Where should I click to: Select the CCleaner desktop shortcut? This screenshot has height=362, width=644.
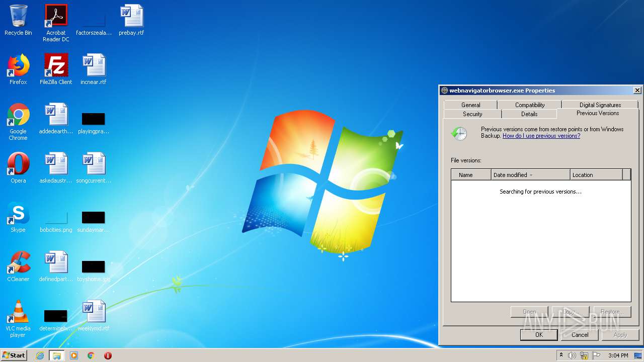18,266
